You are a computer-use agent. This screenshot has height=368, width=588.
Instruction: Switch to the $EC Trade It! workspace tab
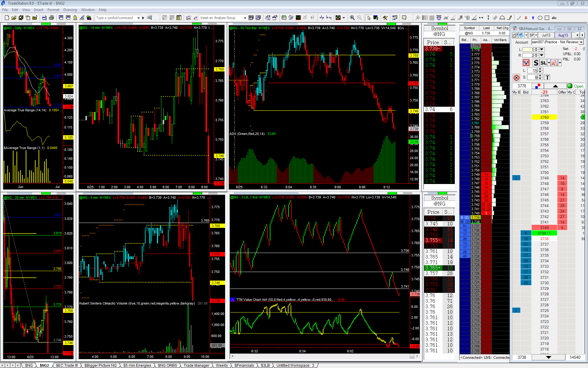[67, 365]
